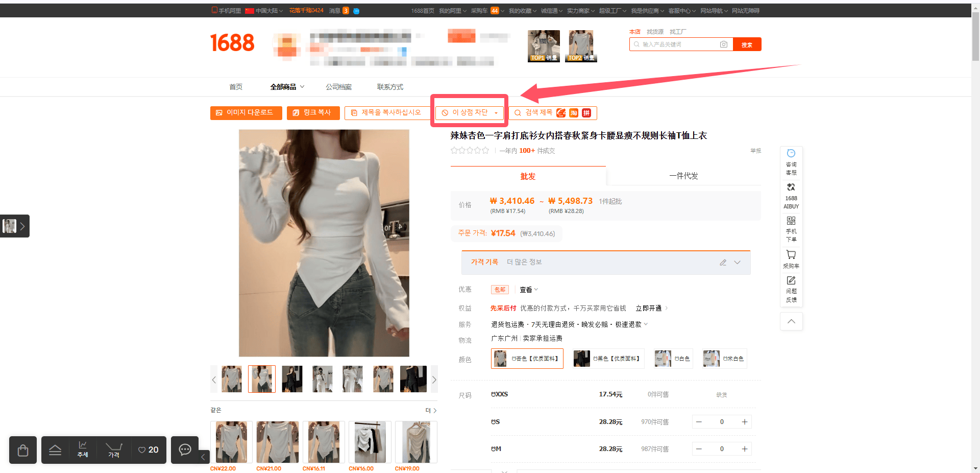Click the shopping bag icon at bottom left
The width and height of the screenshot is (980, 473).
pos(23,450)
